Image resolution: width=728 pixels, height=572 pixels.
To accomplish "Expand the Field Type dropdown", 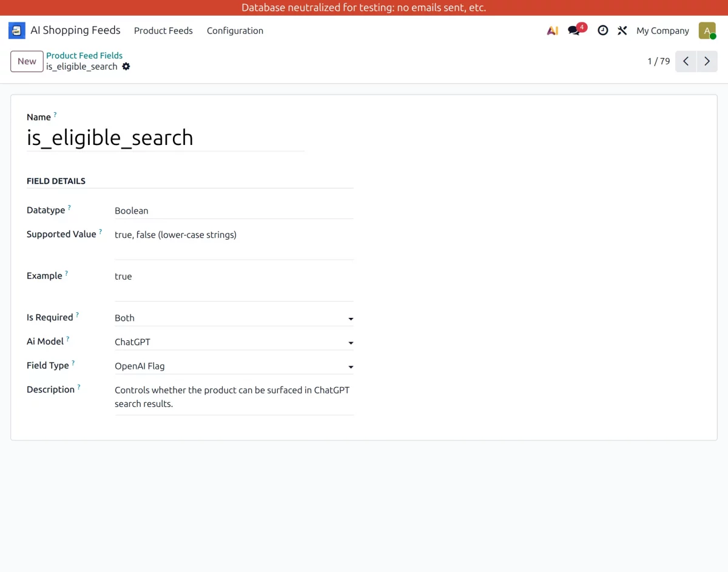I will [234, 366].
